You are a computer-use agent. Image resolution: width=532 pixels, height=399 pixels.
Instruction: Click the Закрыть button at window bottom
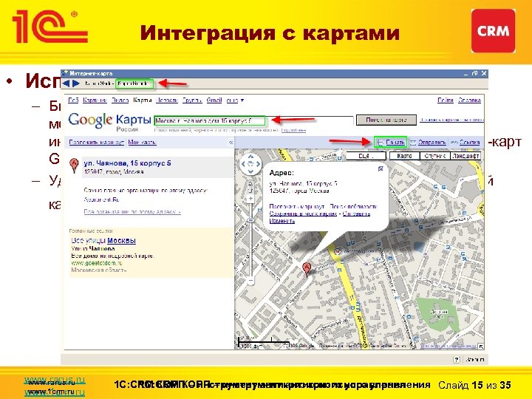coord(474,360)
